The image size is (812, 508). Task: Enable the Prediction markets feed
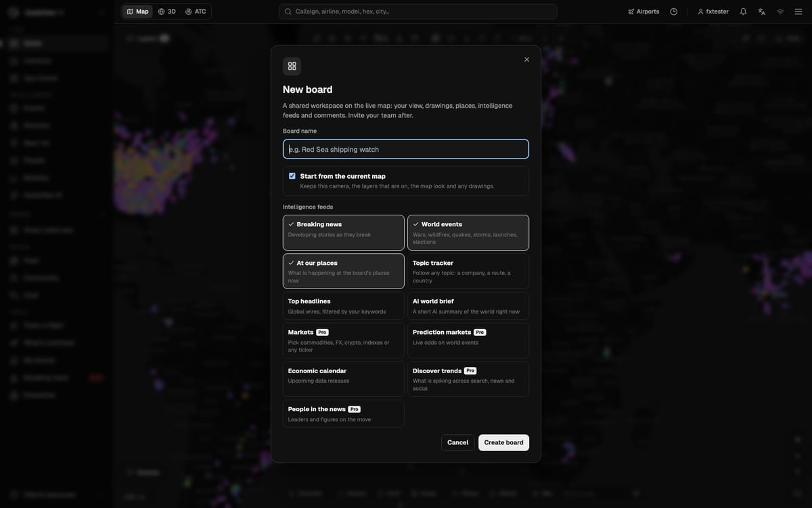coord(468,341)
